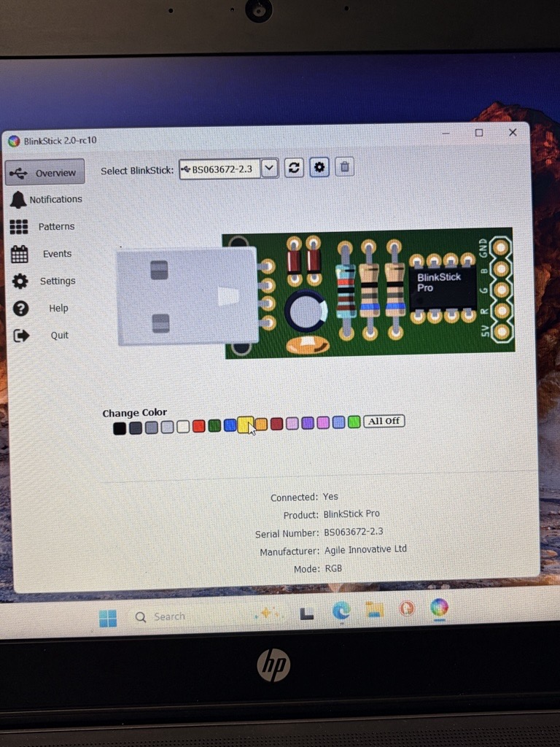Viewport: 560px width, 747px height.
Task: Choose the black color swatch
Action: [x=120, y=428]
